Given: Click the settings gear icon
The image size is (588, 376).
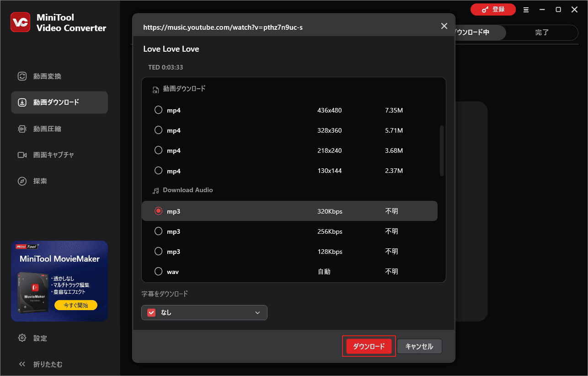Looking at the screenshot, I should [22, 338].
